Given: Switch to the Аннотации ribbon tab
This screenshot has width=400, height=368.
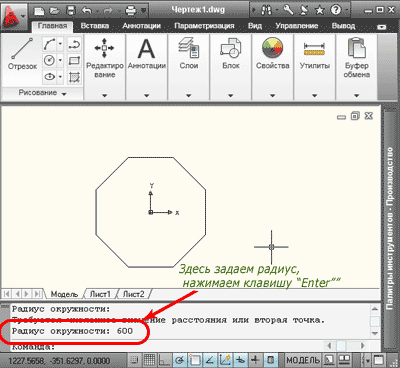Looking at the screenshot, I should point(141,26).
